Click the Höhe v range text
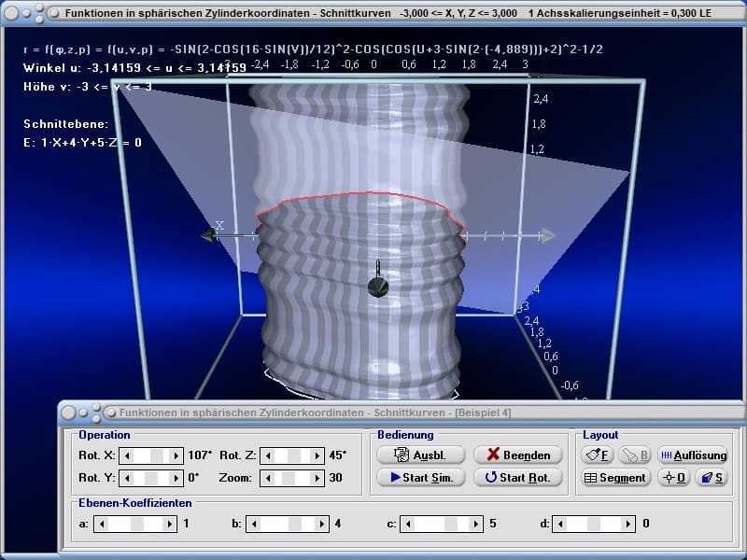Viewport: 747px width, 560px height. [x=88, y=86]
